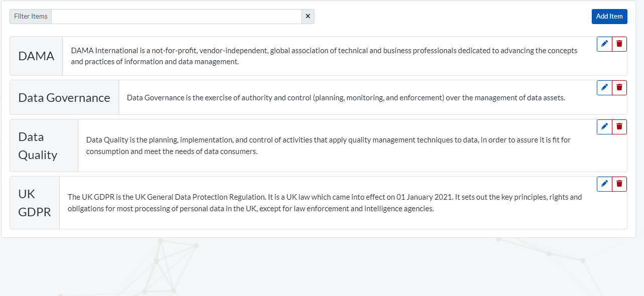Select the DAMA term heading
Image resolution: width=644 pixels, height=296 pixels.
pos(36,56)
